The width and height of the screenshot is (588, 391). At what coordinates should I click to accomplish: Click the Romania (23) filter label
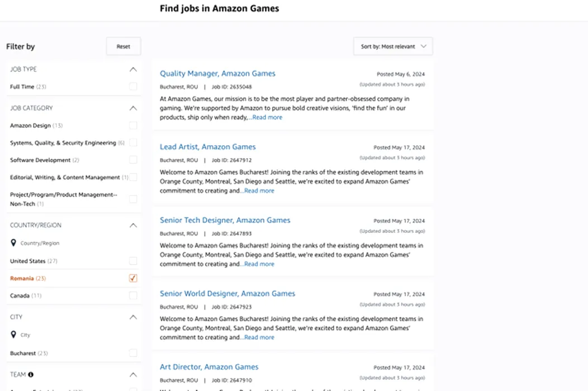28,279
